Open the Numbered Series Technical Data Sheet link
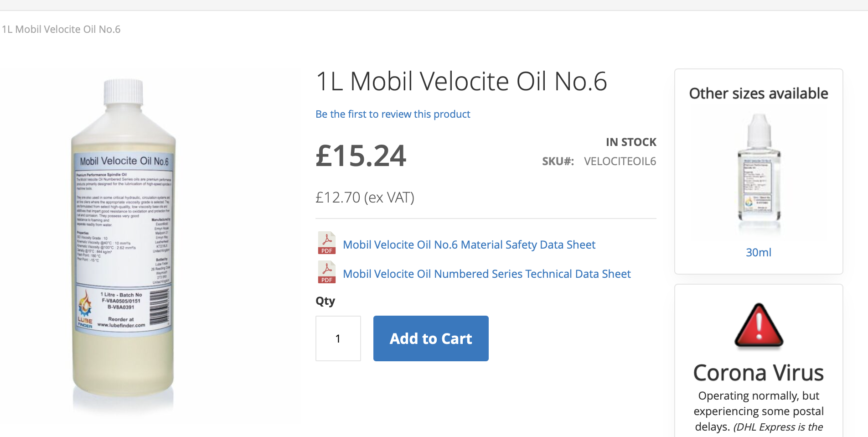 pyautogui.click(x=486, y=274)
